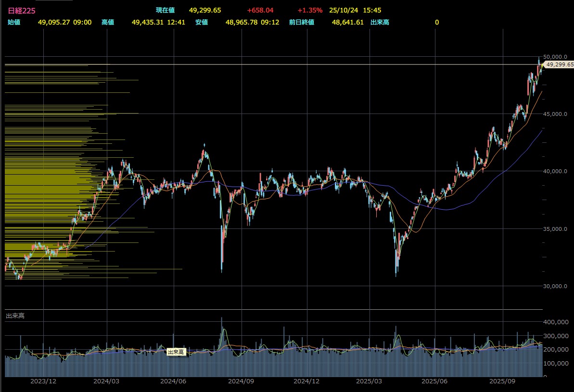This screenshot has height=392, width=574.
Task: Click the 出来高 tooltip in volume panel
Action: [x=176, y=352]
